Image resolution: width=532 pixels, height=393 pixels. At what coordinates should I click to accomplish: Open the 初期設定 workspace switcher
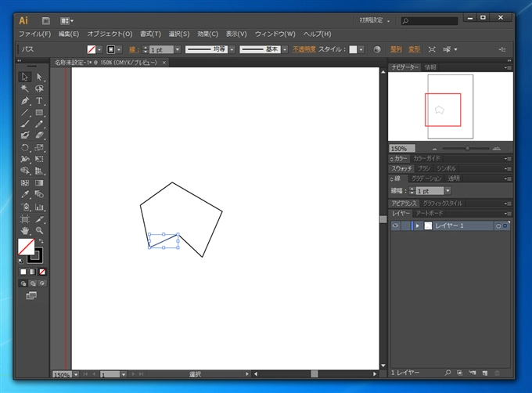[x=375, y=20]
